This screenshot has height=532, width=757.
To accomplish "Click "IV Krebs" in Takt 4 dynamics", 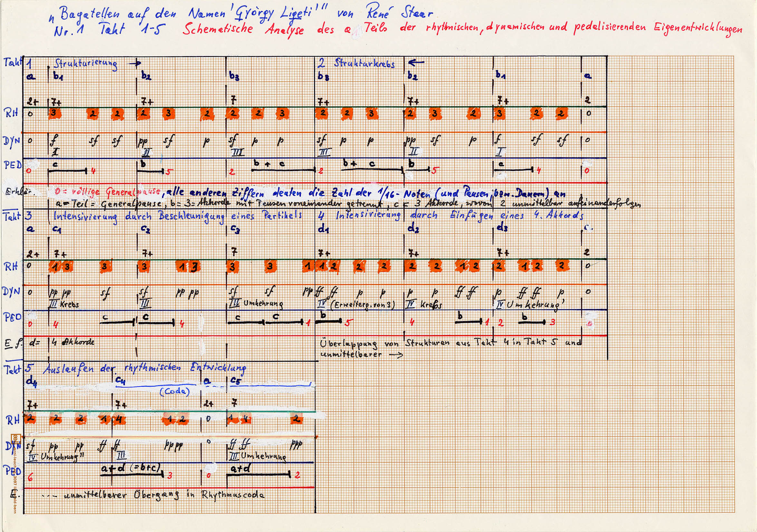I will (424, 304).
